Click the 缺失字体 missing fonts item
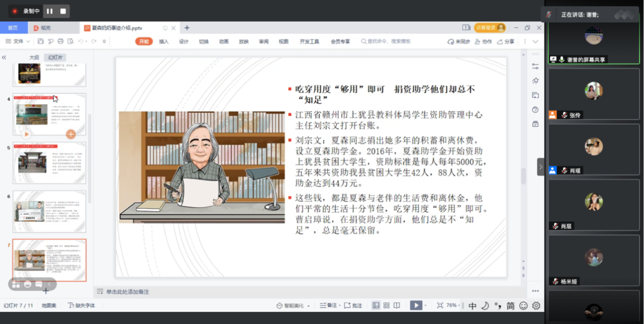 82,305
